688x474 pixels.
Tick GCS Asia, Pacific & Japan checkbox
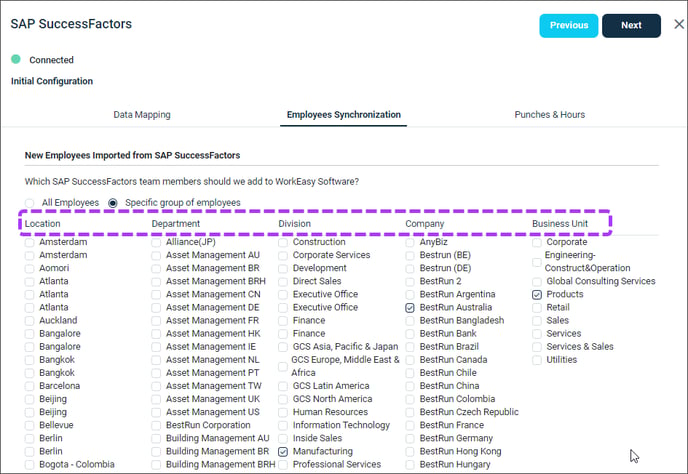[x=283, y=347]
